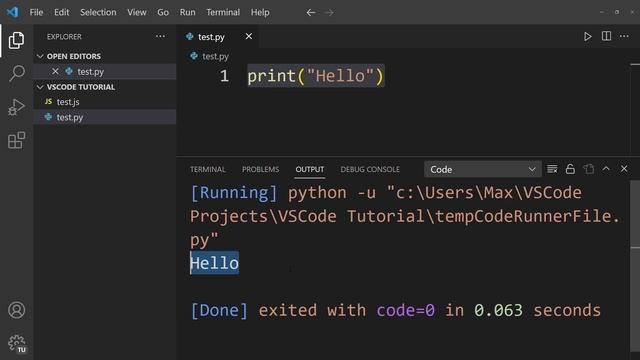
Task: Open output log in editor
Action: (589, 169)
